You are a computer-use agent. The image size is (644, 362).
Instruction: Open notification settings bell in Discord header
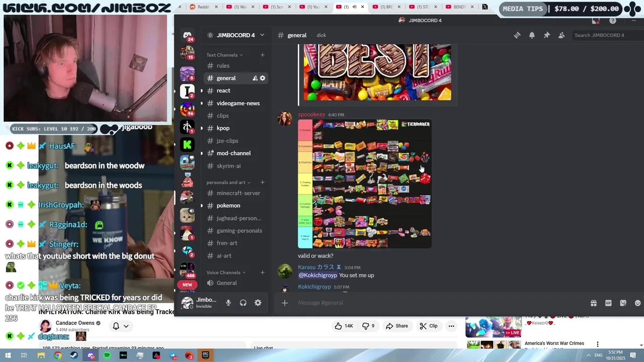(532, 35)
